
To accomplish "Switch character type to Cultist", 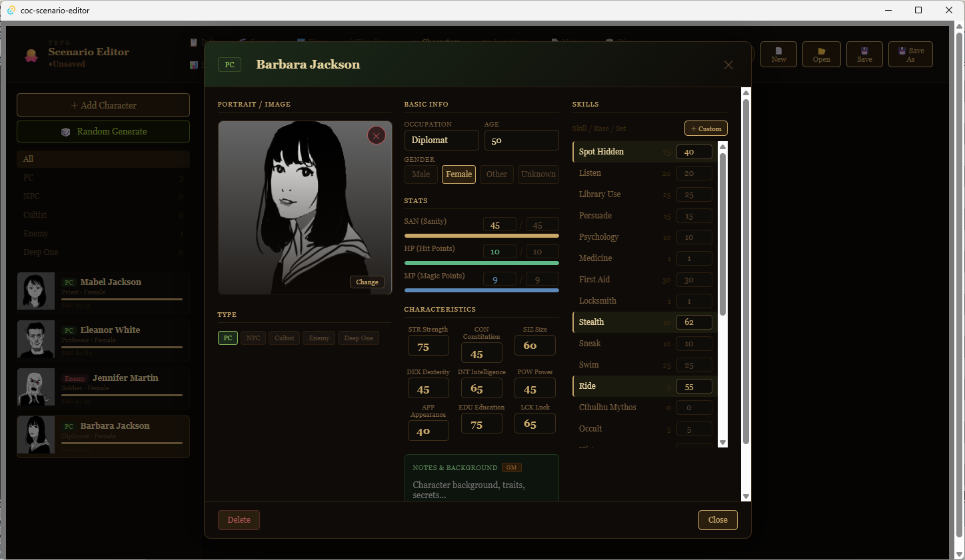I will [285, 338].
